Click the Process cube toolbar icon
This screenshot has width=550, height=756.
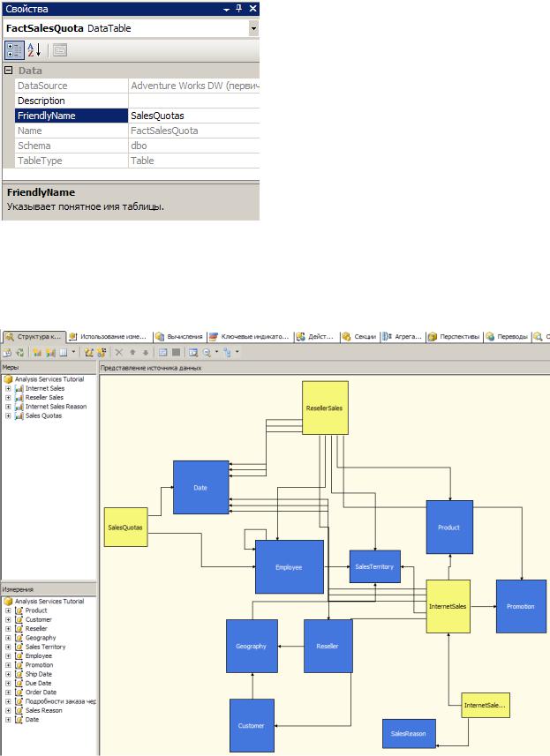[x=7, y=353]
